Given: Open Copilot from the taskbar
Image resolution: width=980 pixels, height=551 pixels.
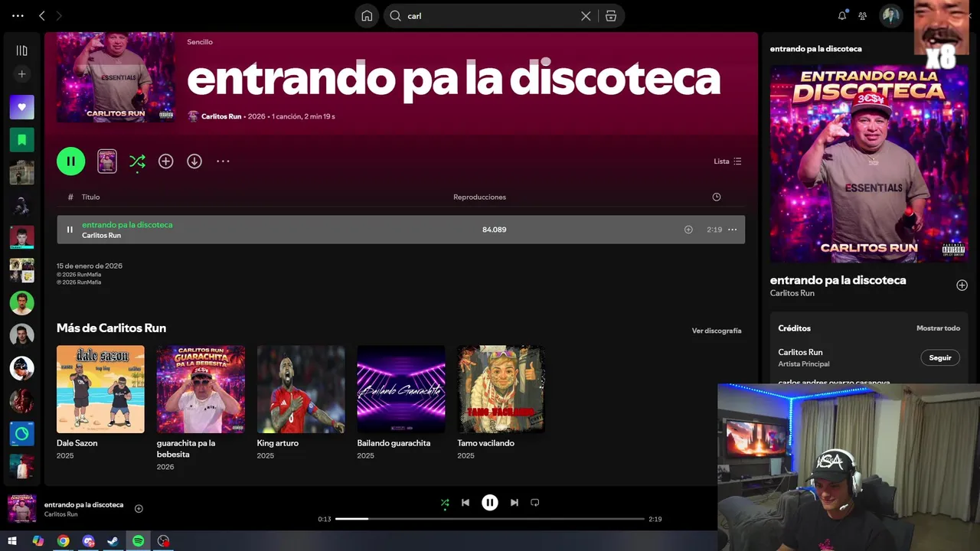Looking at the screenshot, I should tap(38, 541).
